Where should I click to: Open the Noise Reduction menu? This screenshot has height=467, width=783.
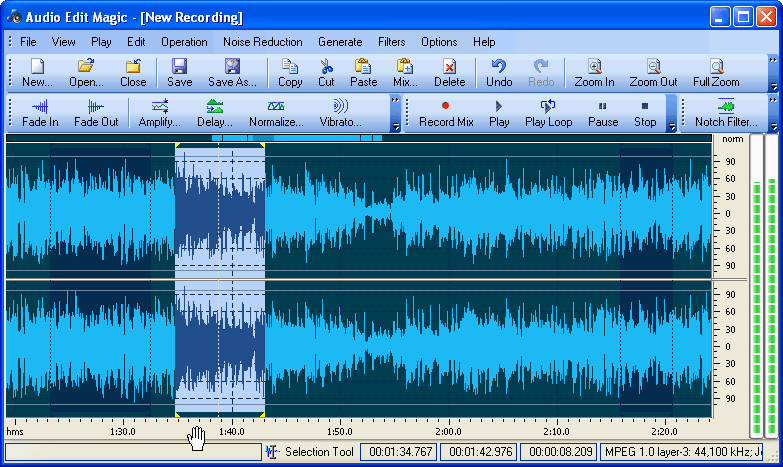263,42
